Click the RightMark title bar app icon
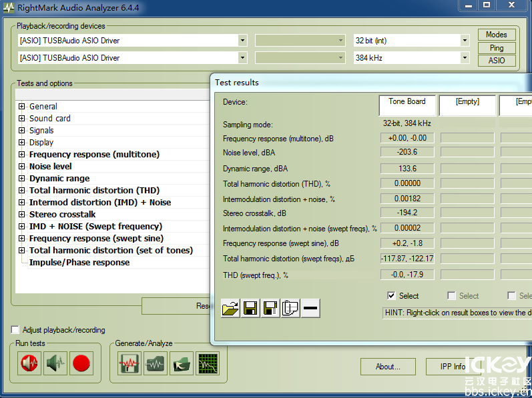532x398 pixels. pyautogui.click(x=9, y=7)
